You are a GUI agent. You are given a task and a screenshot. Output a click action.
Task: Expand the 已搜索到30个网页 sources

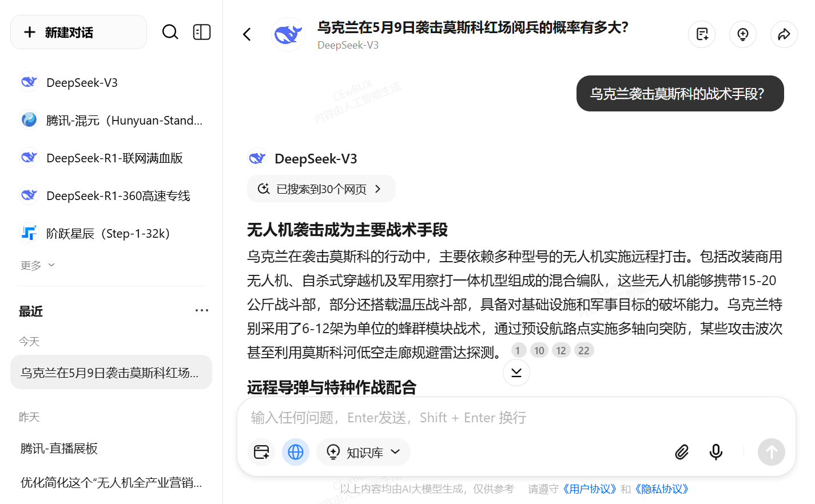tap(321, 189)
